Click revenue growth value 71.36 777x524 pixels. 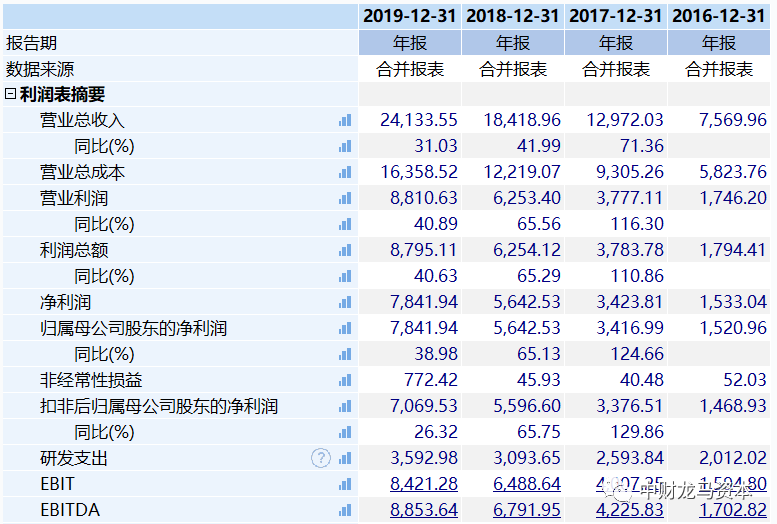(642, 146)
